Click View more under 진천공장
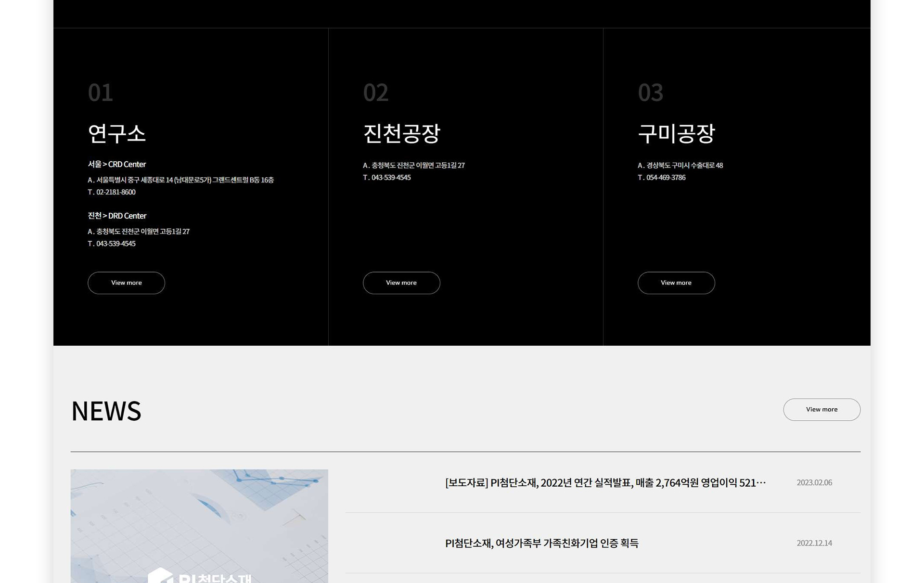This screenshot has height=583, width=924. (401, 283)
